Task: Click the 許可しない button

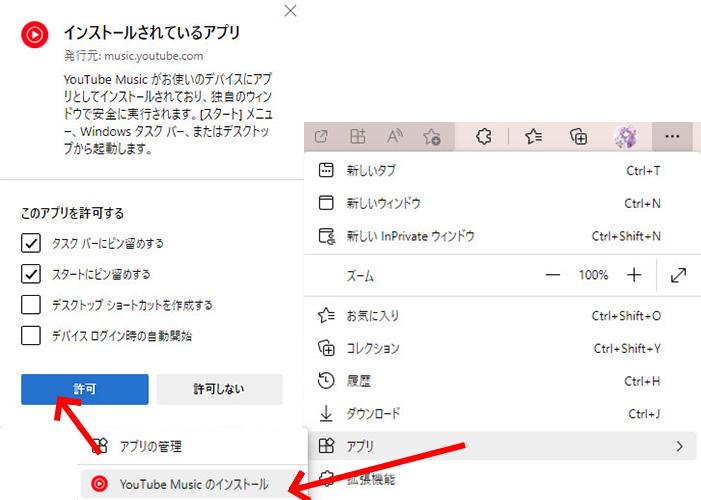Action: click(x=219, y=389)
